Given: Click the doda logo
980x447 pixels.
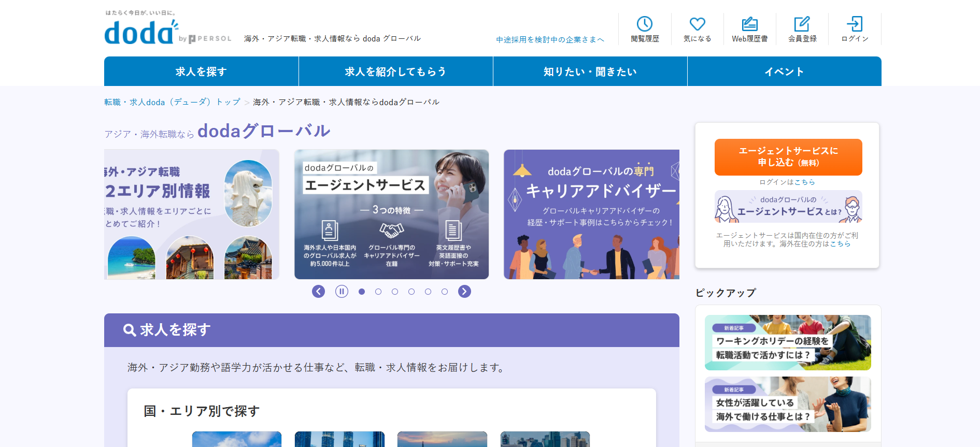Looking at the screenshot, I should pyautogui.click(x=140, y=32).
